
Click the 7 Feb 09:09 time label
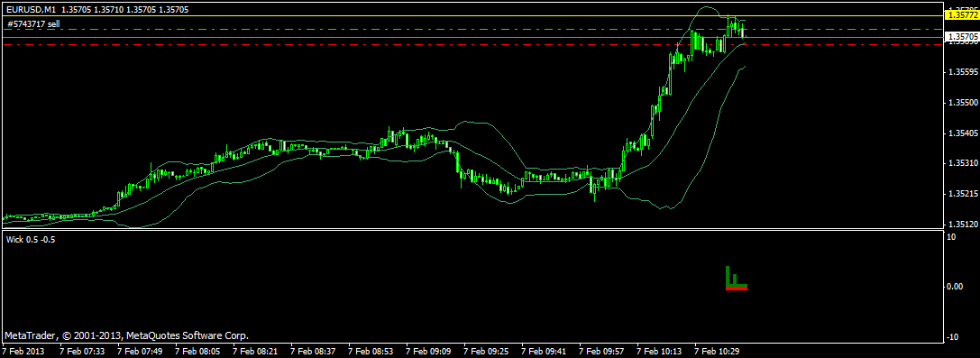428,352
